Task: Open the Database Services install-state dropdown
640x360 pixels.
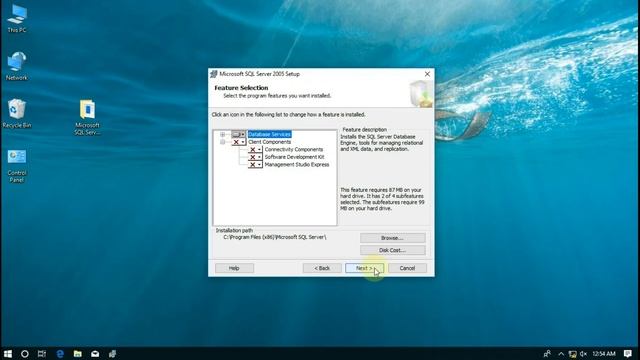Action: click(x=239, y=134)
